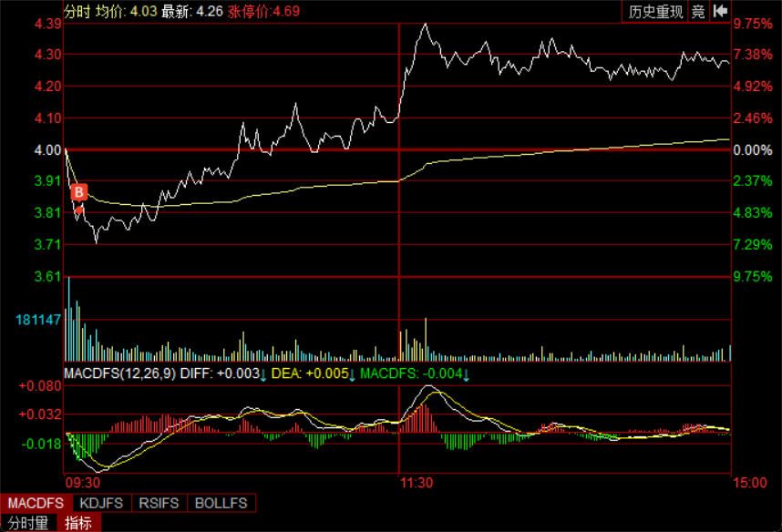The width and height of the screenshot is (782, 532).
Task: Click MACDFS(12,26,9) parameters label
Action: tap(120, 373)
